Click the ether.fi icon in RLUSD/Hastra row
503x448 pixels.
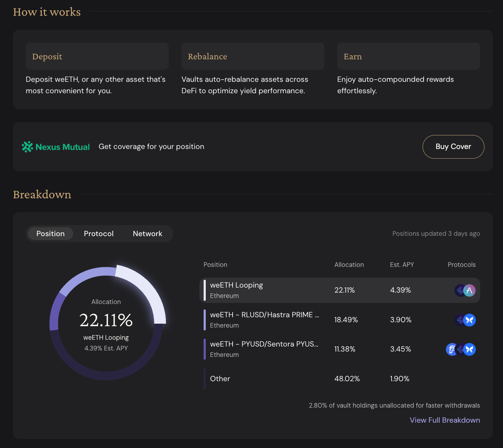(x=460, y=320)
